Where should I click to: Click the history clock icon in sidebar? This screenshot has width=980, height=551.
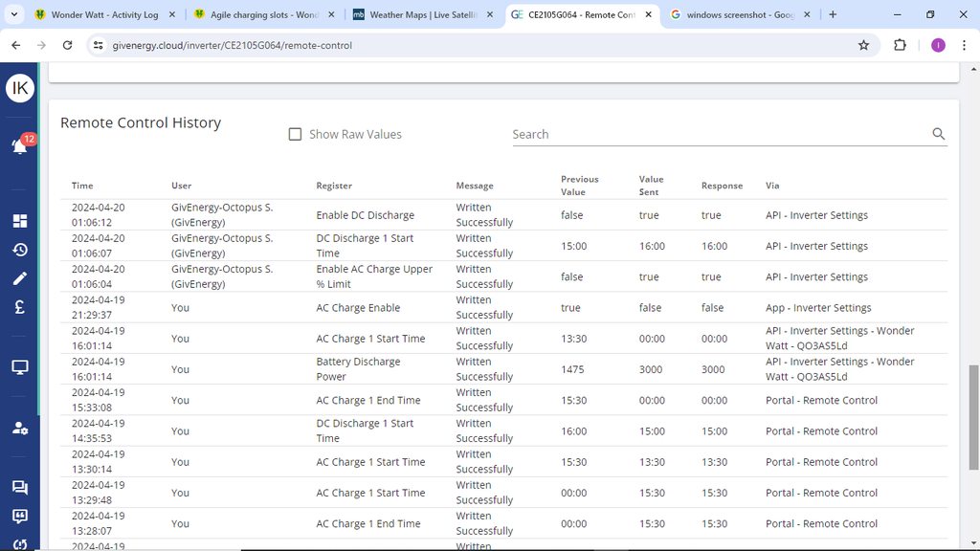click(19, 250)
